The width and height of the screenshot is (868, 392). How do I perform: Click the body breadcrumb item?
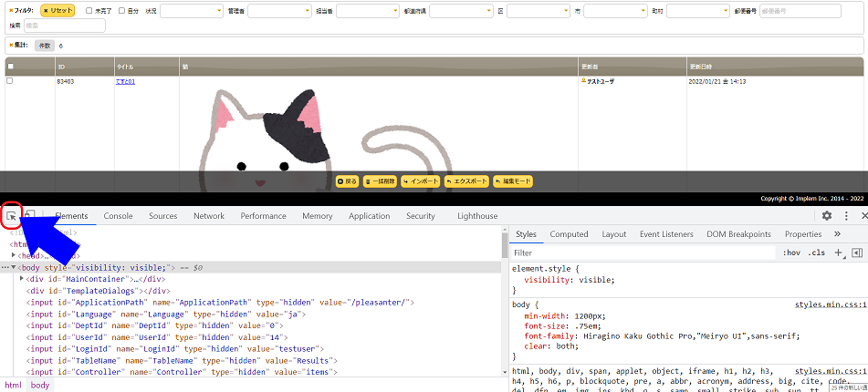(x=40, y=386)
